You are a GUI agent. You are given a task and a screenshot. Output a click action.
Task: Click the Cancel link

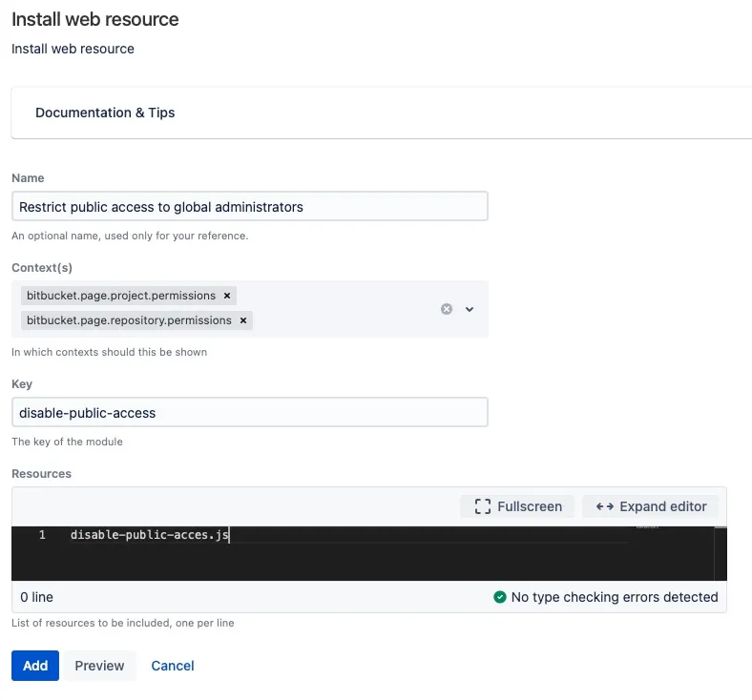173,666
